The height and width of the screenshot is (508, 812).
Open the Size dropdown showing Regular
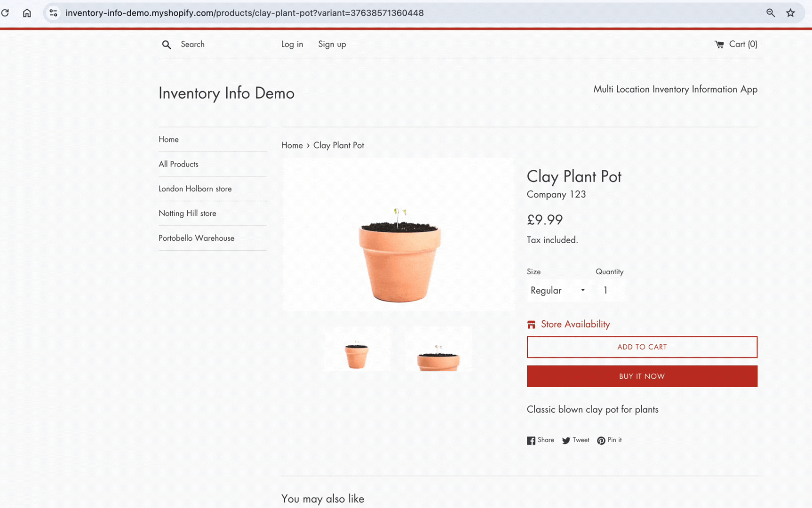pyautogui.click(x=558, y=290)
